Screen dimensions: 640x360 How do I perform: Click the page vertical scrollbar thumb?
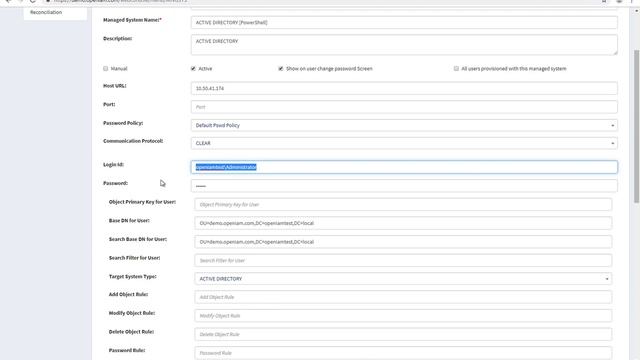click(636, 127)
